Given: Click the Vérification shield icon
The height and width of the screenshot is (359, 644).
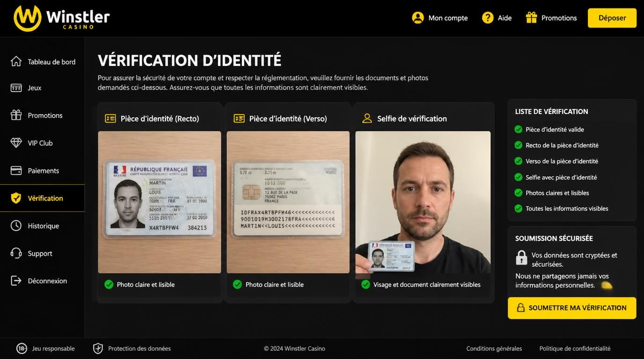Looking at the screenshot, I should [x=16, y=198].
